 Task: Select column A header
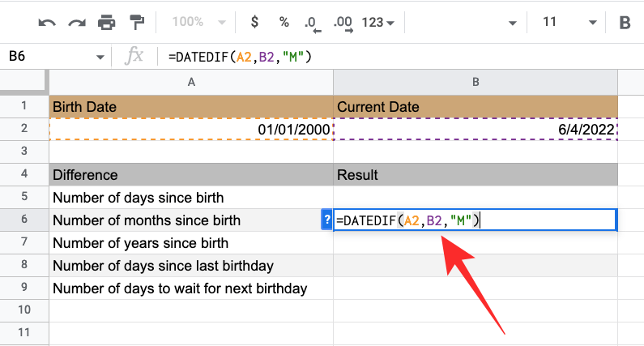(191, 82)
